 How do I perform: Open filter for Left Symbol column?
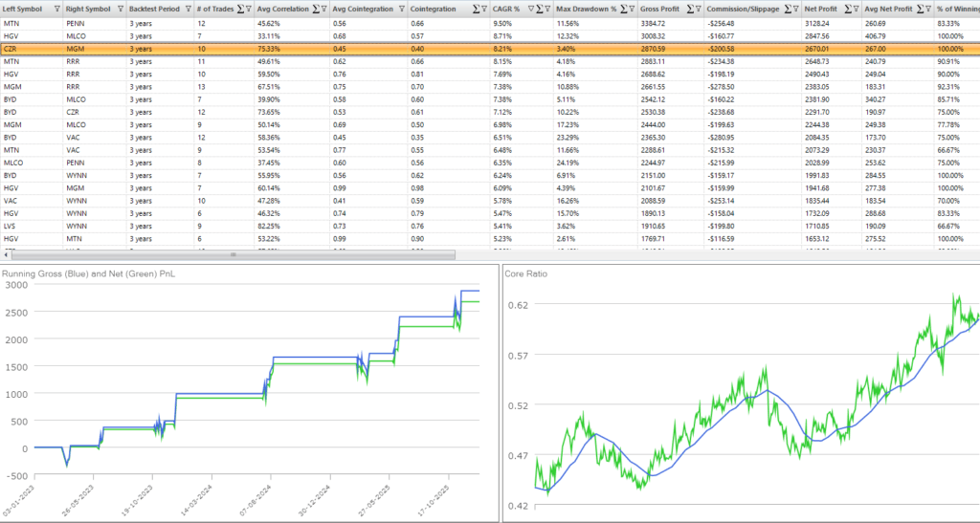(x=55, y=7)
